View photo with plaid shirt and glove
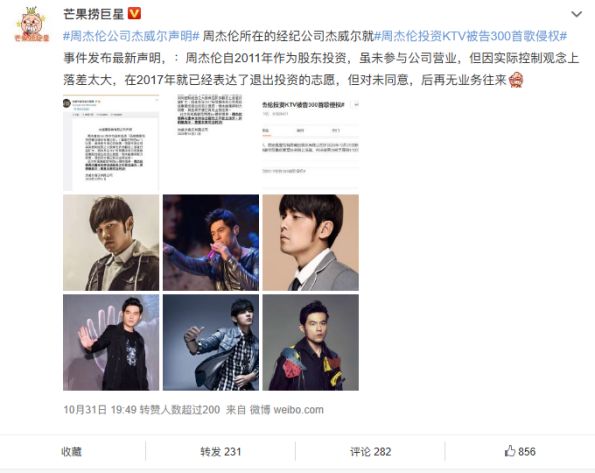 point(211,342)
